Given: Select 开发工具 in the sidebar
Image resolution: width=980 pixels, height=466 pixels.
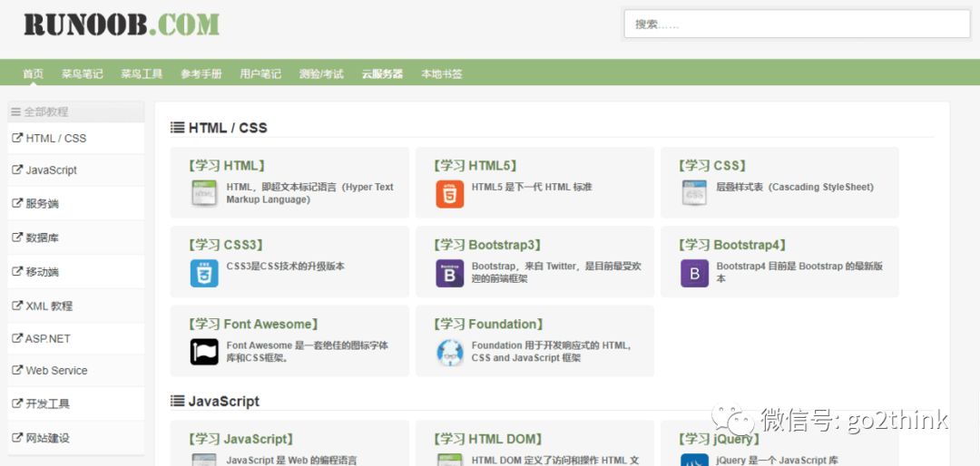Looking at the screenshot, I should [75, 403].
